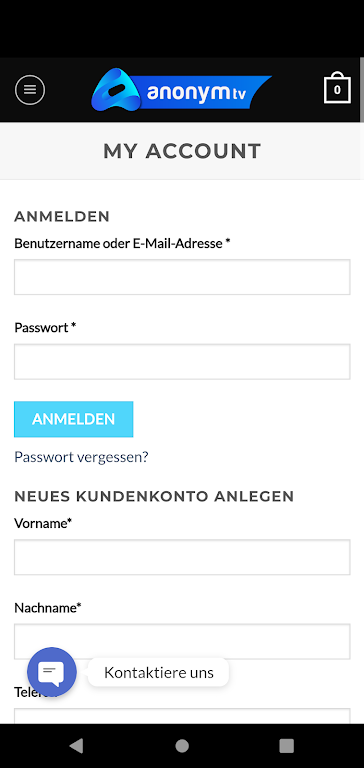Open the hamburger menu icon
The image size is (364, 768).
[x=30, y=90]
